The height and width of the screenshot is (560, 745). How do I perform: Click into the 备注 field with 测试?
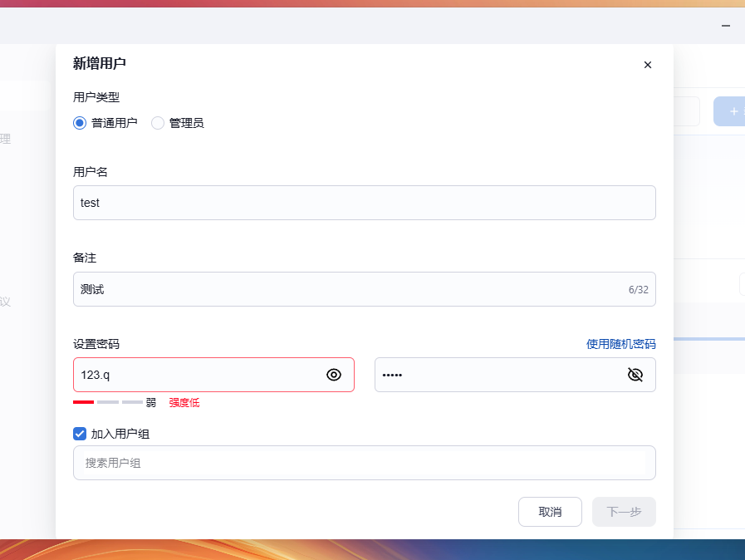(x=349, y=289)
